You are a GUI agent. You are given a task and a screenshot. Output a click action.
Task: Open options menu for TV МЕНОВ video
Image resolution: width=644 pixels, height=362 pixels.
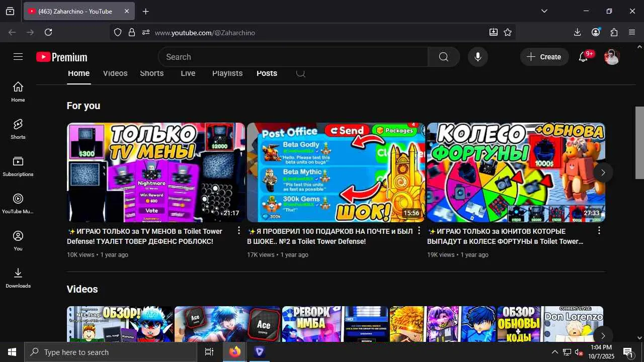[x=239, y=231]
